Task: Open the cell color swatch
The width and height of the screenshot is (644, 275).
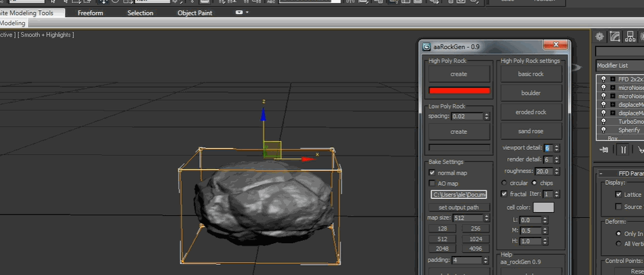Action: coord(544,207)
